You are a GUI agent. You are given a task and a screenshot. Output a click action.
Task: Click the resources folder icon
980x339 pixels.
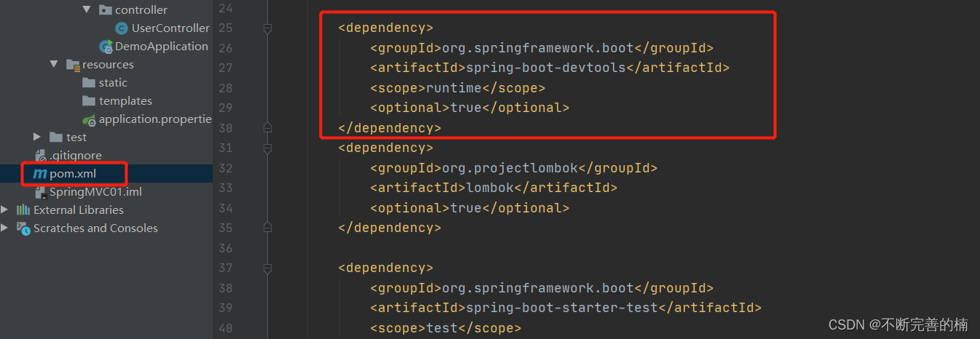pos(73,65)
